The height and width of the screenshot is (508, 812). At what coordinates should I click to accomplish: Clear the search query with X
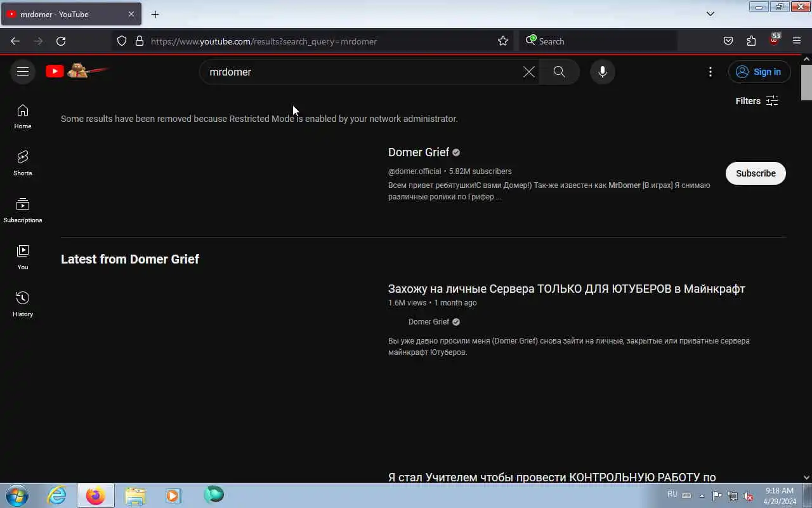(529, 72)
